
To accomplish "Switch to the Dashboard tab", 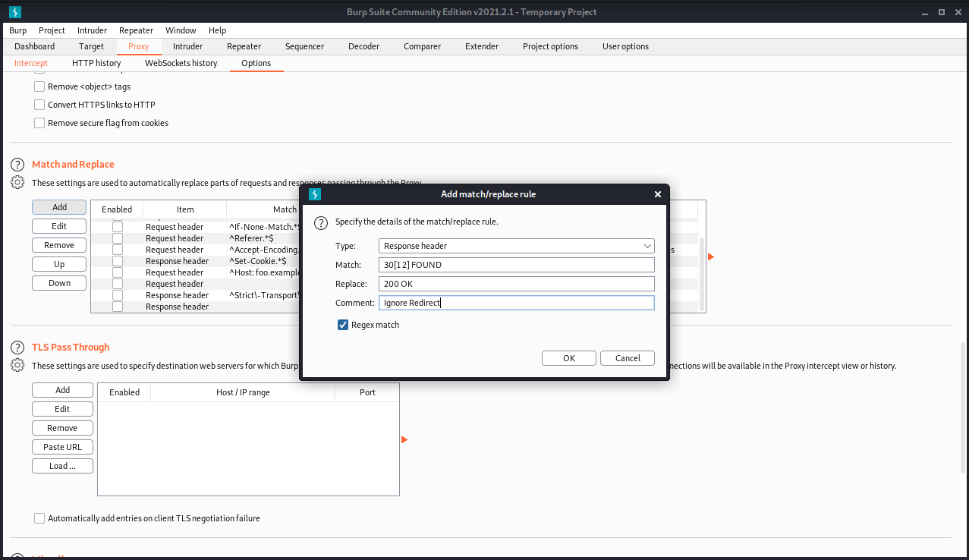I will point(35,46).
